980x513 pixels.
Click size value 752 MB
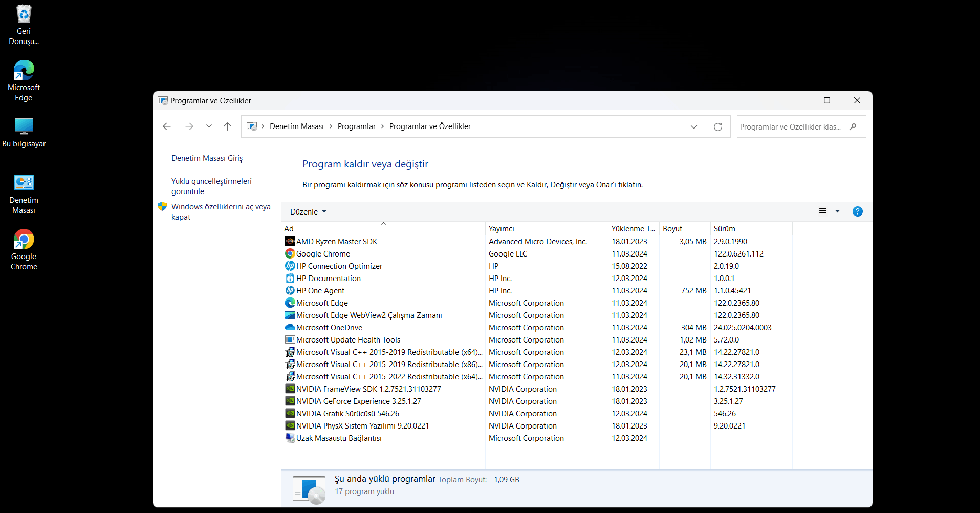point(693,290)
